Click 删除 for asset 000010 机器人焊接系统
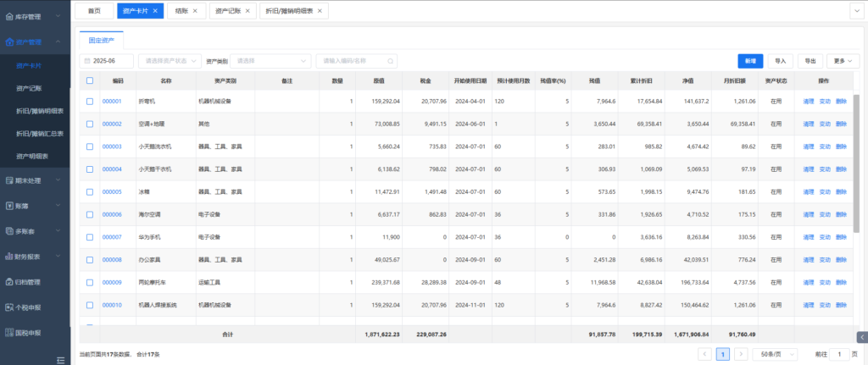This screenshot has height=365, width=868. point(842,305)
